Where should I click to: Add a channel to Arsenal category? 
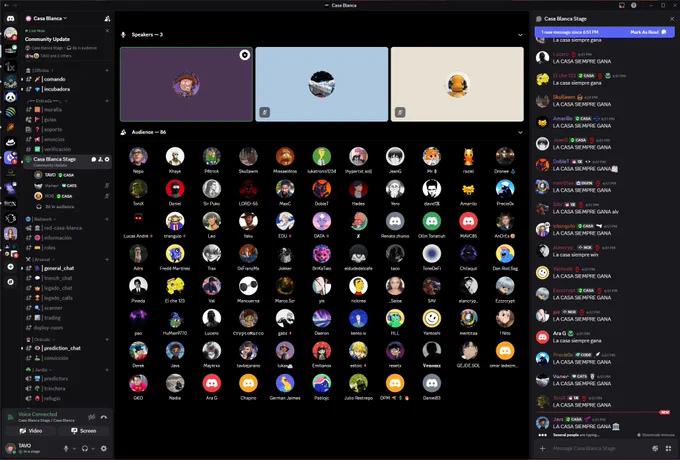(107, 259)
